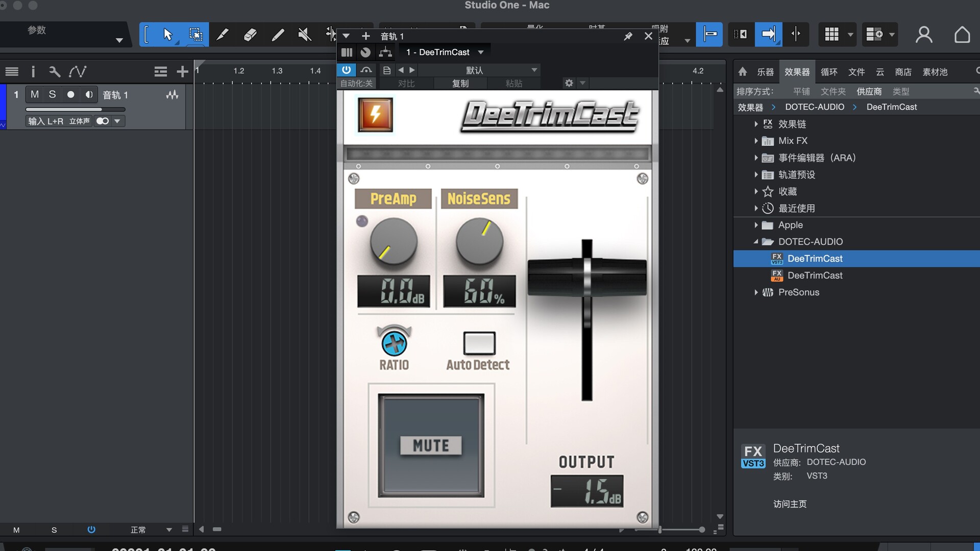Image resolution: width=980 pixels, height=551 pixels.
Task: Click the output fader handle
Action: pos(587,277)
